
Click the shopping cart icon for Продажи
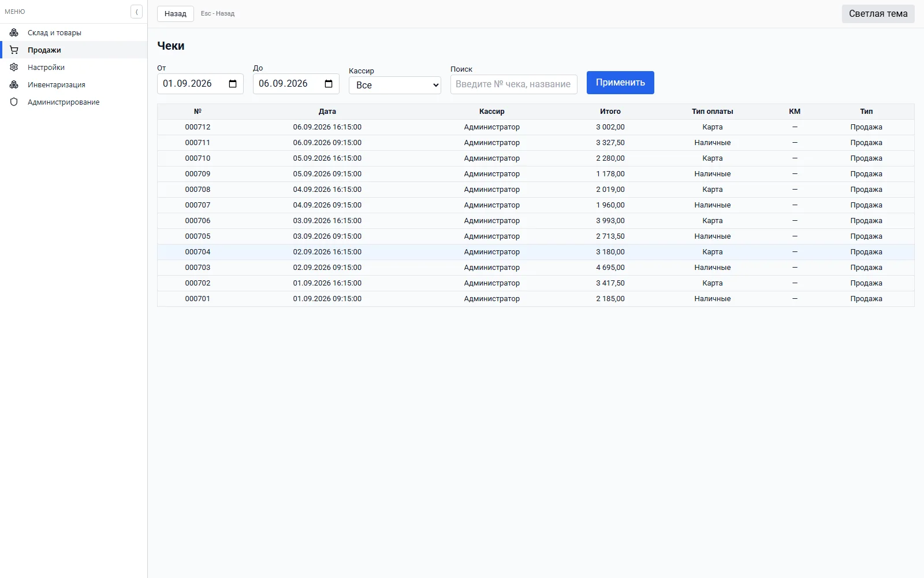point(14,50)
